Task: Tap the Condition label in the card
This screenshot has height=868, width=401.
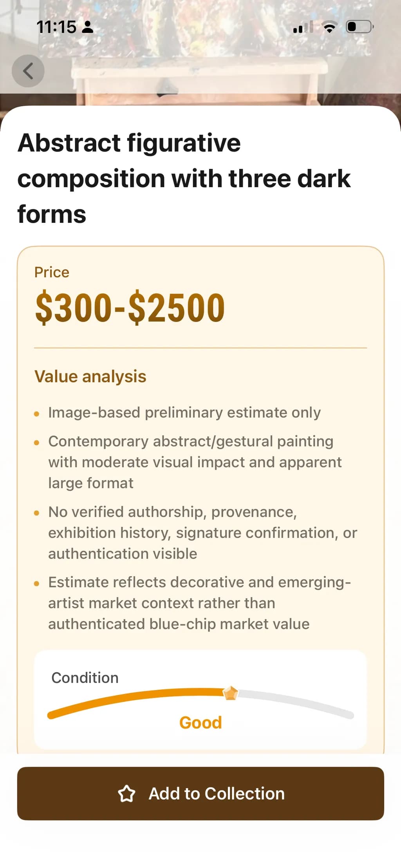Action: click(85, 678)
